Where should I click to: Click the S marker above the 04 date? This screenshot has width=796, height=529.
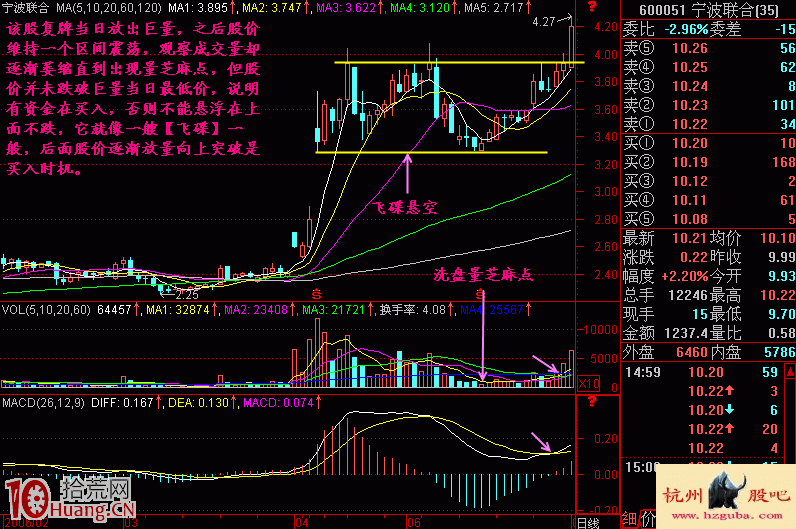[x=316, y=294]
